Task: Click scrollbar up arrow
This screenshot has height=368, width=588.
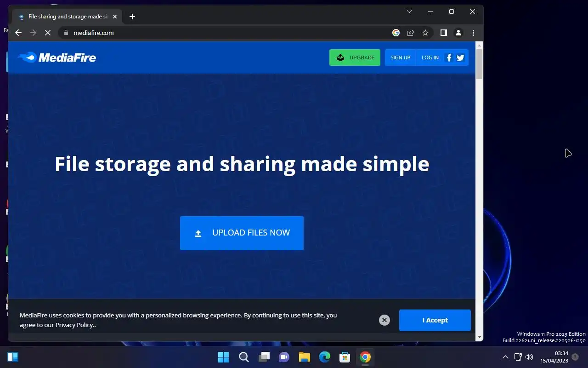Action: (x=480, y=45)
